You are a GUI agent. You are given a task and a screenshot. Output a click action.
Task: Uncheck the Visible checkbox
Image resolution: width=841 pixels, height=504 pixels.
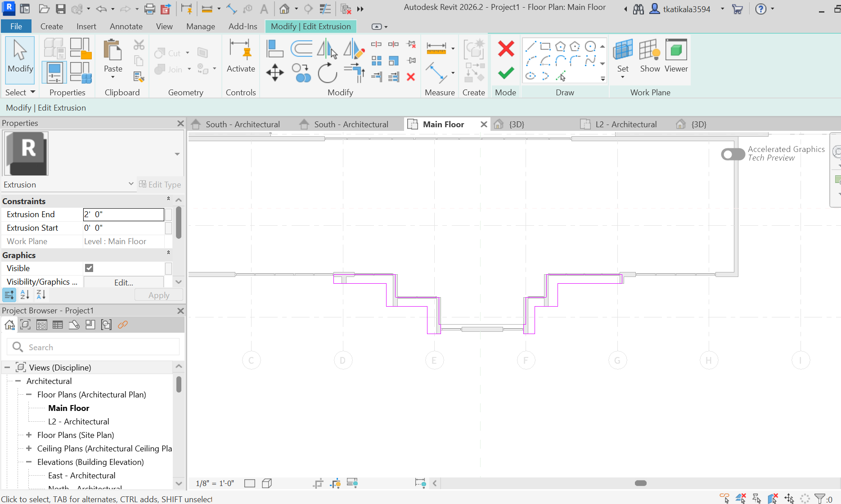coord(89,268)
